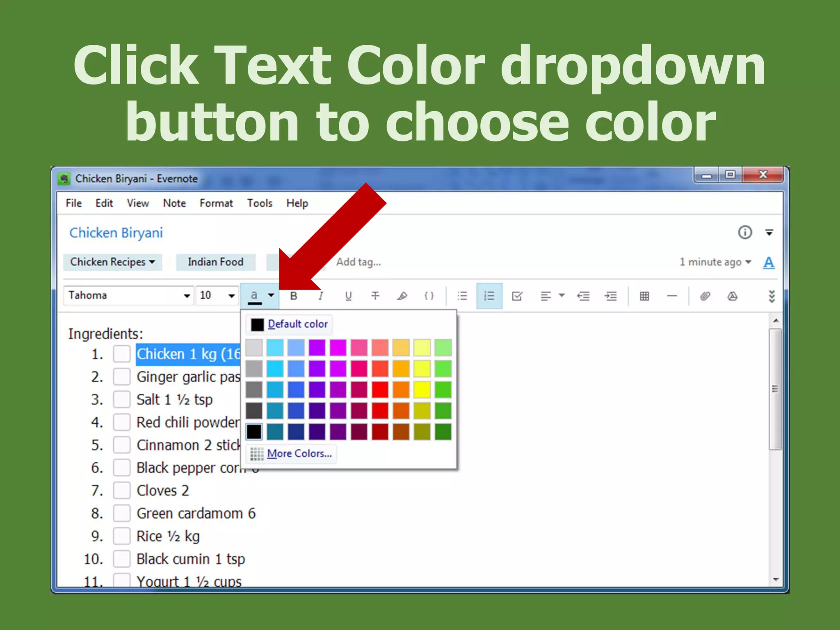Click the scrollbar up arrow in the note
Screen dimensions: 840x630
point(775,320)
